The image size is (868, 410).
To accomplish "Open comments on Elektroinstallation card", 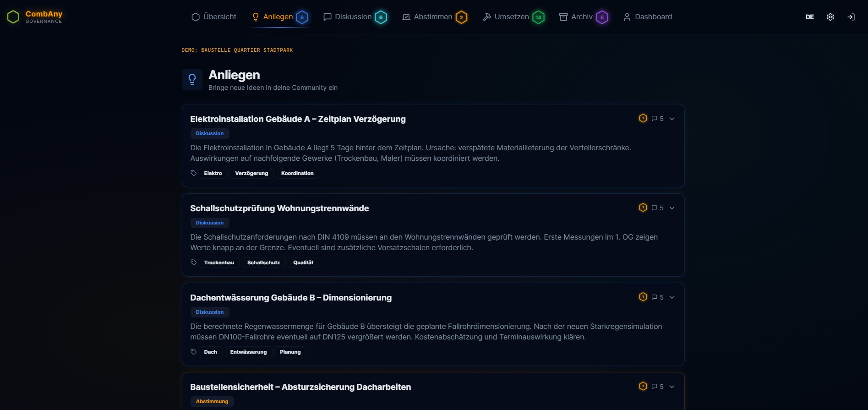I will [657, 119].
